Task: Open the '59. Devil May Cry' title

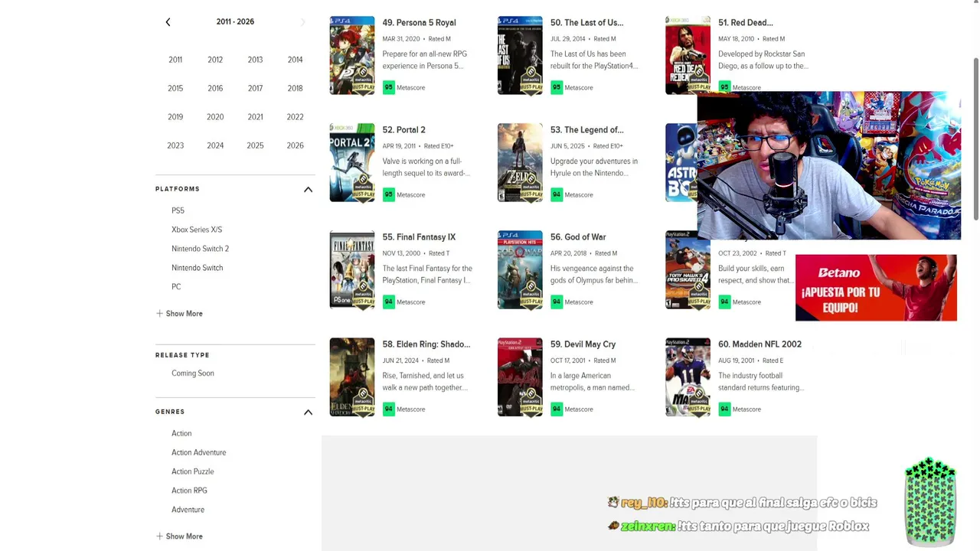Action: (x=583, y=344)
